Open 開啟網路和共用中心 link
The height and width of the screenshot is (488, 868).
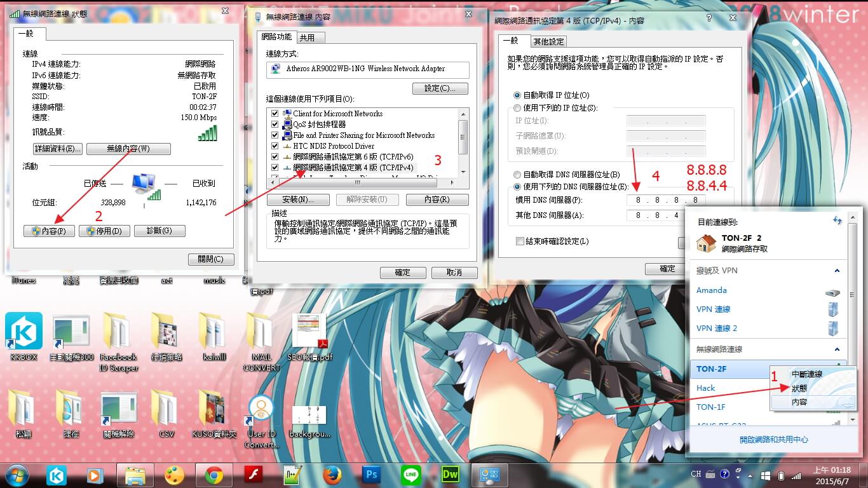773,440
